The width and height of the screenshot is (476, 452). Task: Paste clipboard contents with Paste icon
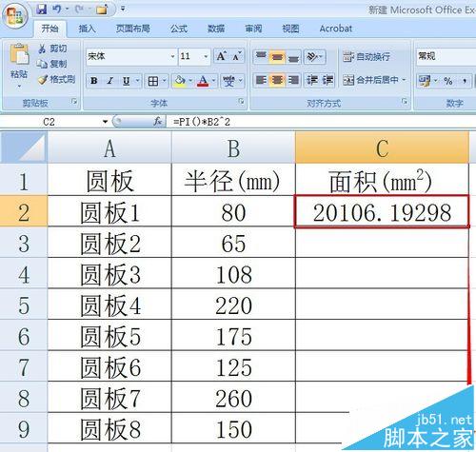click(19, 54)
